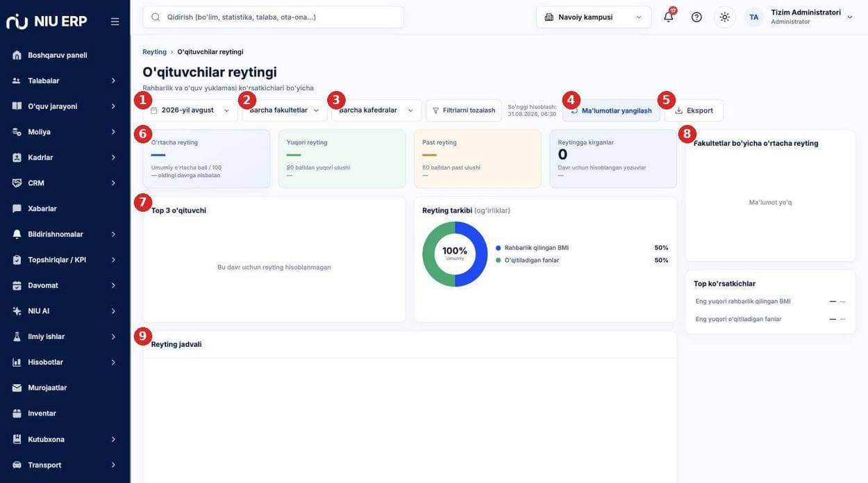Image resolution: width=868 pixels, height=483 pixels.
Task: Open the Barcha fakultetlar dropdown
Action: point(285,110)
